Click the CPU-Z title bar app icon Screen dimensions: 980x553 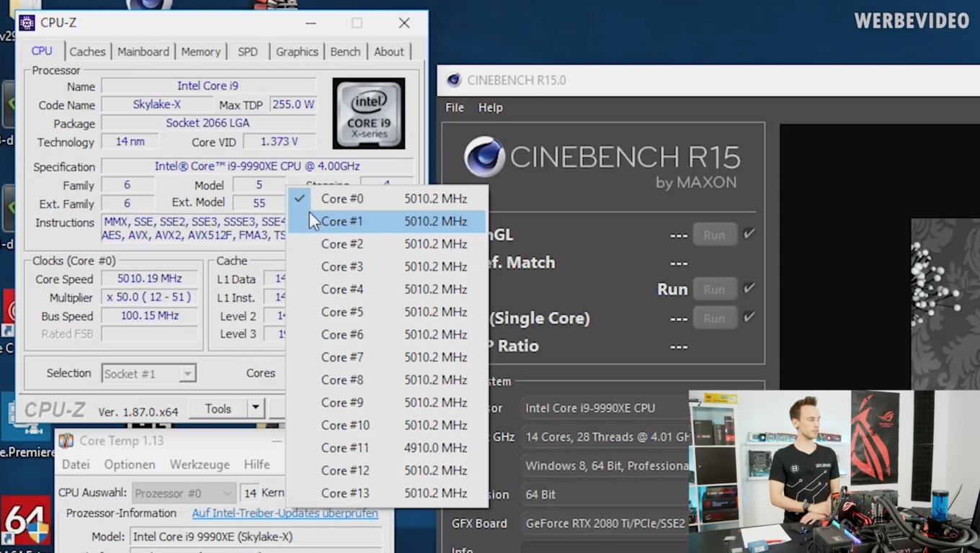point(27,23)
